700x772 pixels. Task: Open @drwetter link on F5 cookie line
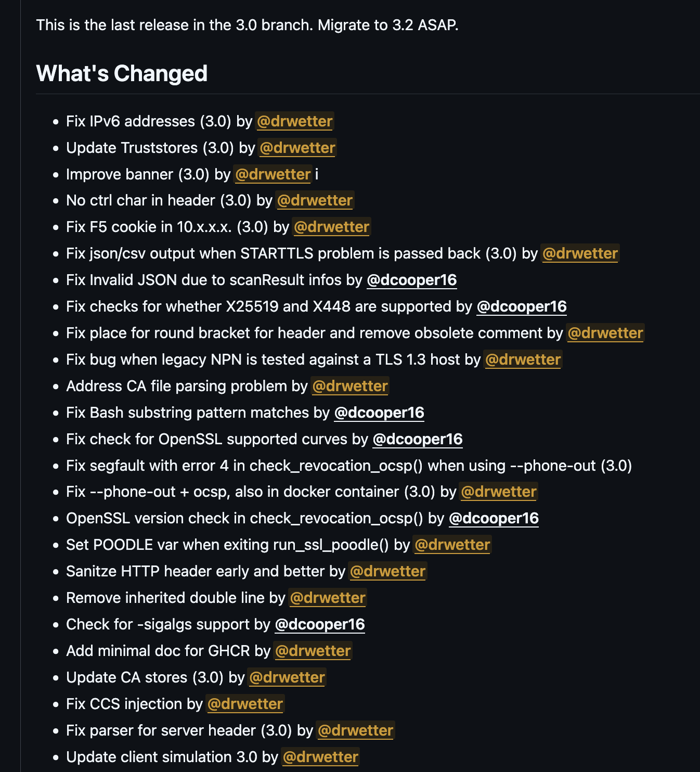pos(332,227)
